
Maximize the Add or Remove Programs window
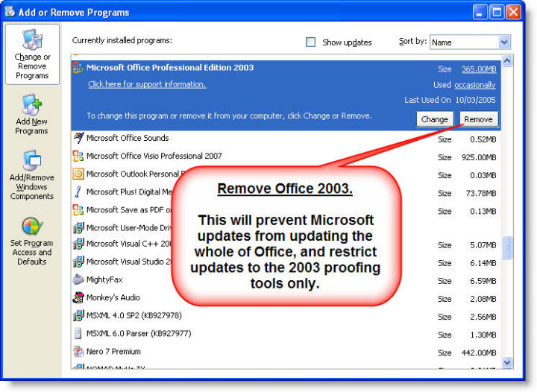pyautogui.click(x=497, y=12)
